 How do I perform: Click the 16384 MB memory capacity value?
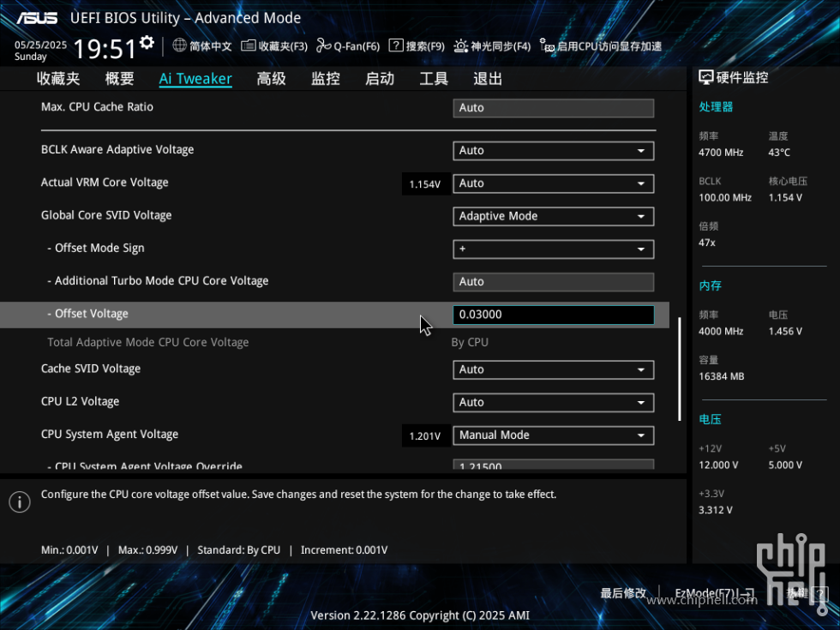tap(721, 376)
